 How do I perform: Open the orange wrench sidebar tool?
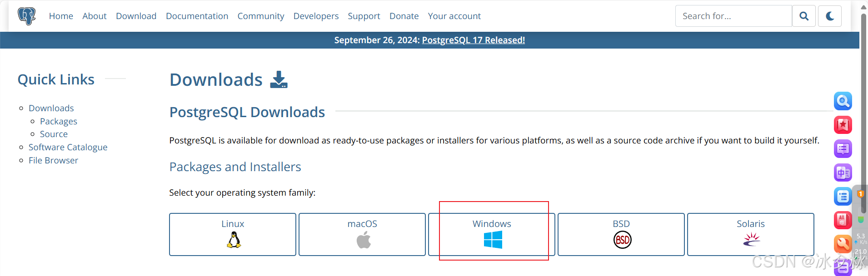click(843, 244)
